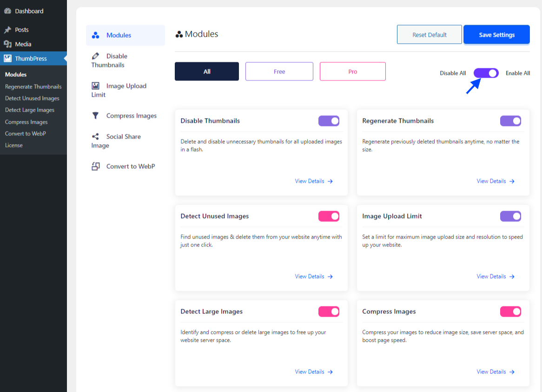542x392 pixels.
Task: Open Modules in the ThumbPress submenu
Action: (x=15, y=74)
